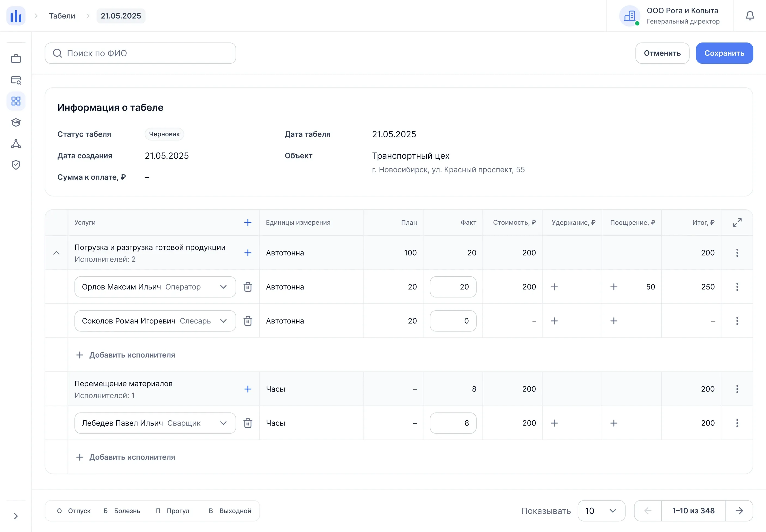
Task: Open the briefcase section in sidebar
Action: [x=16, y=59]
